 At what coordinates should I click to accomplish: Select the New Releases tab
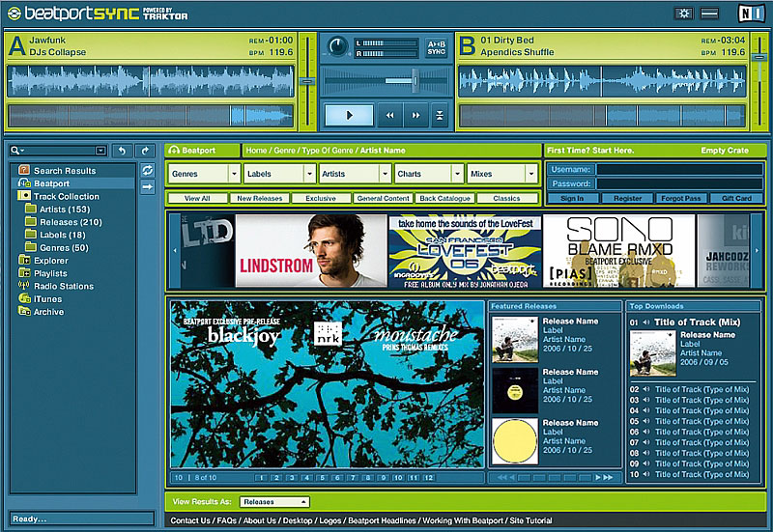pyautogui.click(x=260, y=198)
